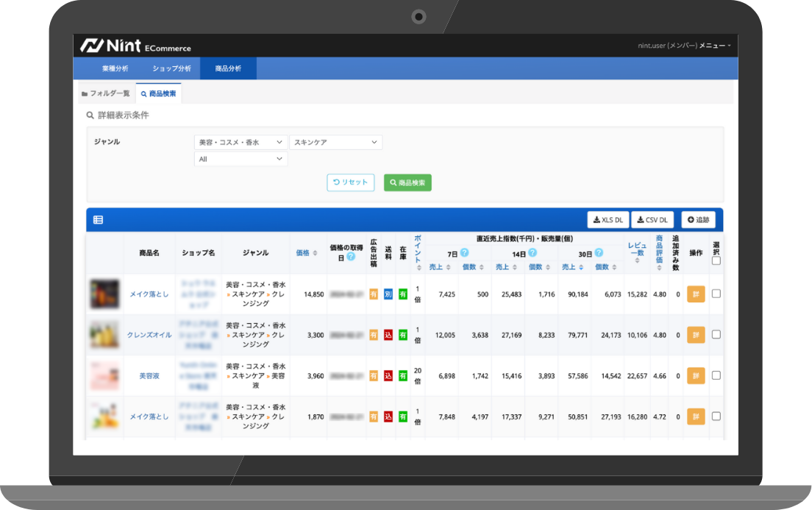The width and height of the screenshot is (812, 510).
Task: Click the クレンズオイル product thumbnail
Action: coord(104,335)
